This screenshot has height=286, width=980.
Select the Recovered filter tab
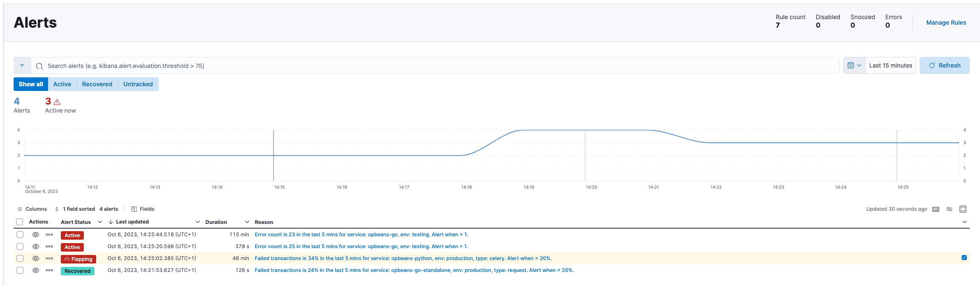[97, 84]
